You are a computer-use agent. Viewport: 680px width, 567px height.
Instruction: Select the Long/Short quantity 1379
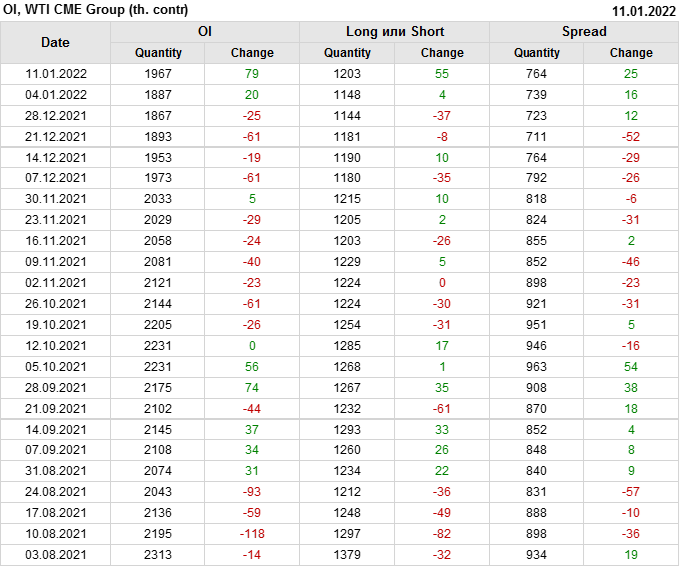(x=347, y=555)
